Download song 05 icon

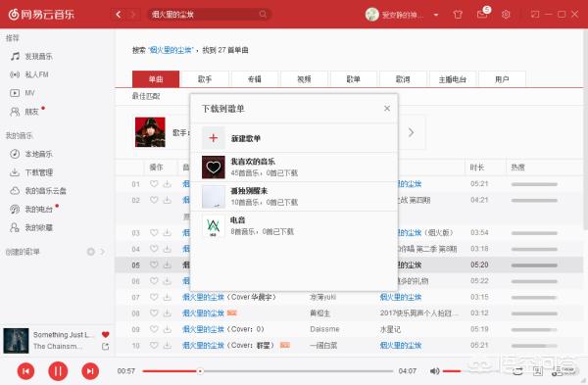[x=168, y=265]
